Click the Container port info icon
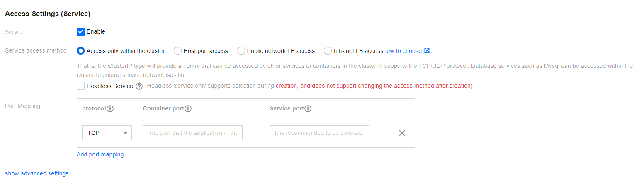The height and width of the screenshot is (192, 644). click(x=188, y=109)
